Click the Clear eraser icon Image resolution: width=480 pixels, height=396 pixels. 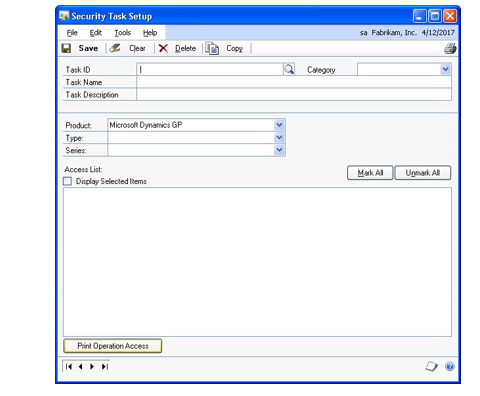coord(115,48)
